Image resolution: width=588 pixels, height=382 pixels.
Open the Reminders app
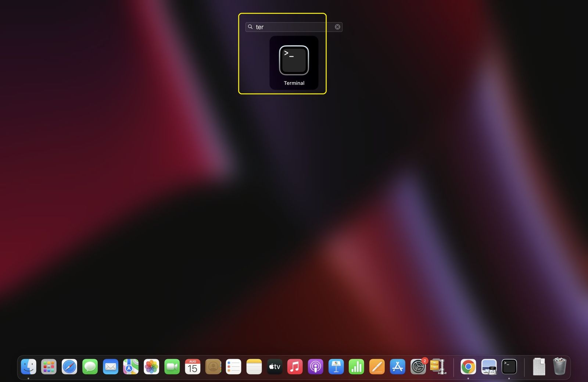coord(233,367)
